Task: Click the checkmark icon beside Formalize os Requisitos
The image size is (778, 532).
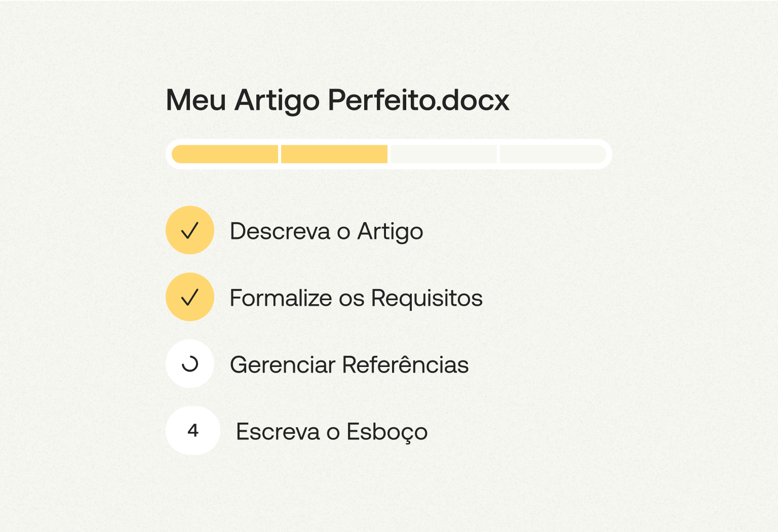Action: [190, 297]
